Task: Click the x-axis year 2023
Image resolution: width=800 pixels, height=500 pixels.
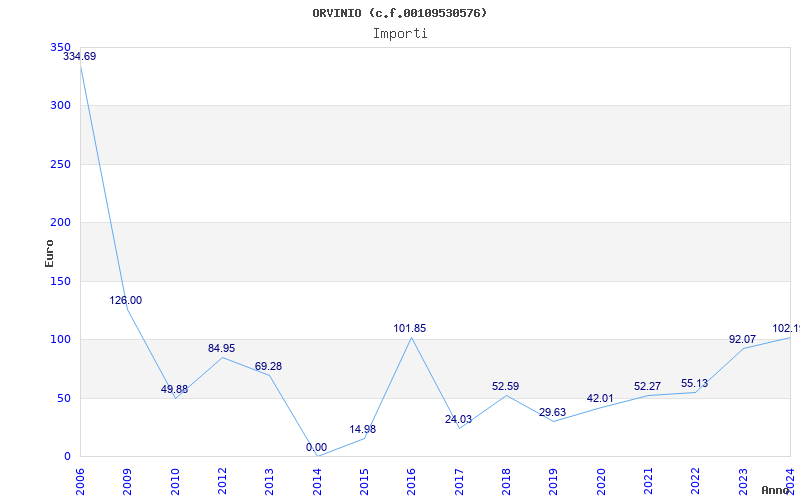Action: tap(743, 482)
